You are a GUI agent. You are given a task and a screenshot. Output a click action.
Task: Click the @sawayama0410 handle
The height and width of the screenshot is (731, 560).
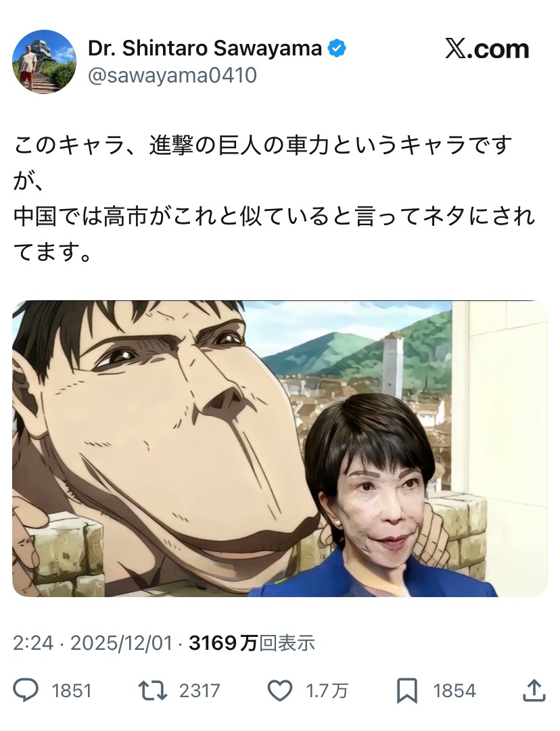[x=172, y=75]
